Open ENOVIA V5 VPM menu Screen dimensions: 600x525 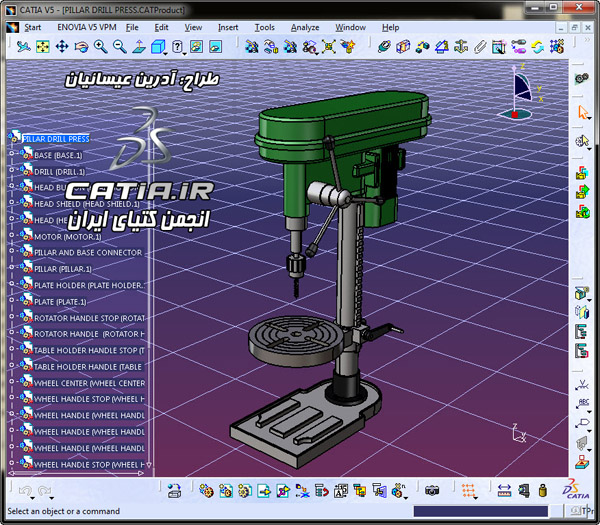[86, 28]
